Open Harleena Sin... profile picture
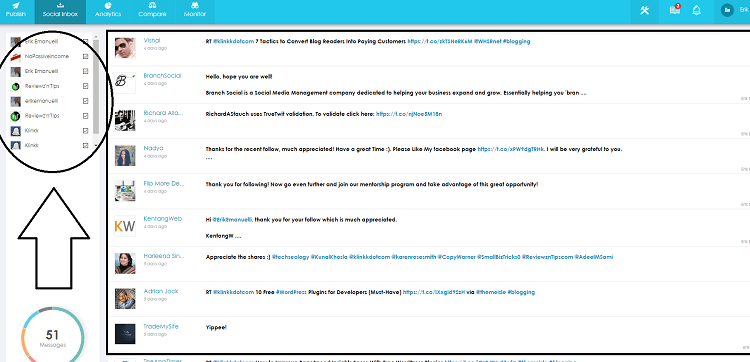Image resolution: width=750 pixels, height=362 pixels. [x=125, y=263]
